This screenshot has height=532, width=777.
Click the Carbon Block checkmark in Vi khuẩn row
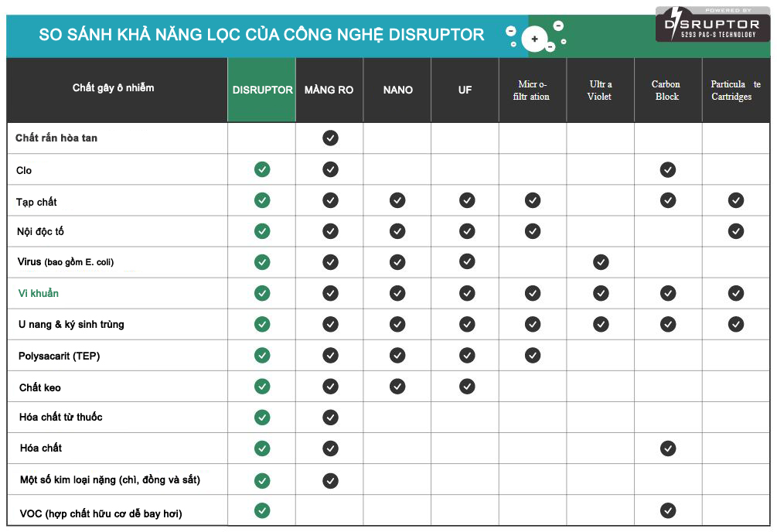pos(668,293)
